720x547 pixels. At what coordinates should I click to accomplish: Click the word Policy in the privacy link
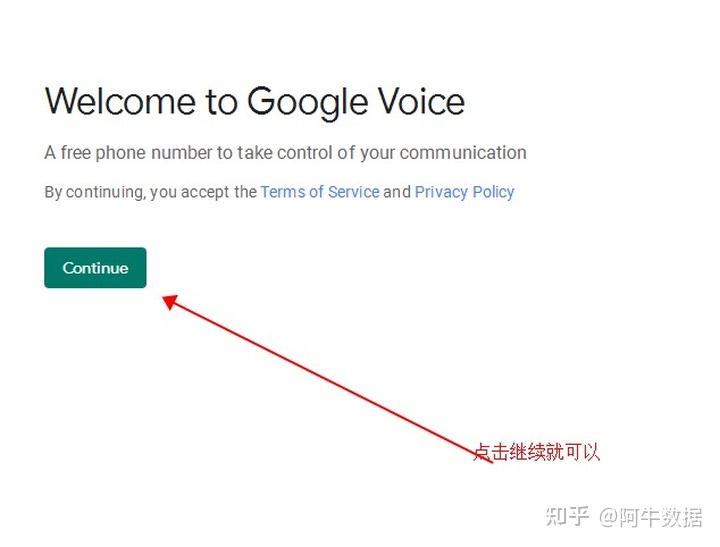tap(494, 192)
